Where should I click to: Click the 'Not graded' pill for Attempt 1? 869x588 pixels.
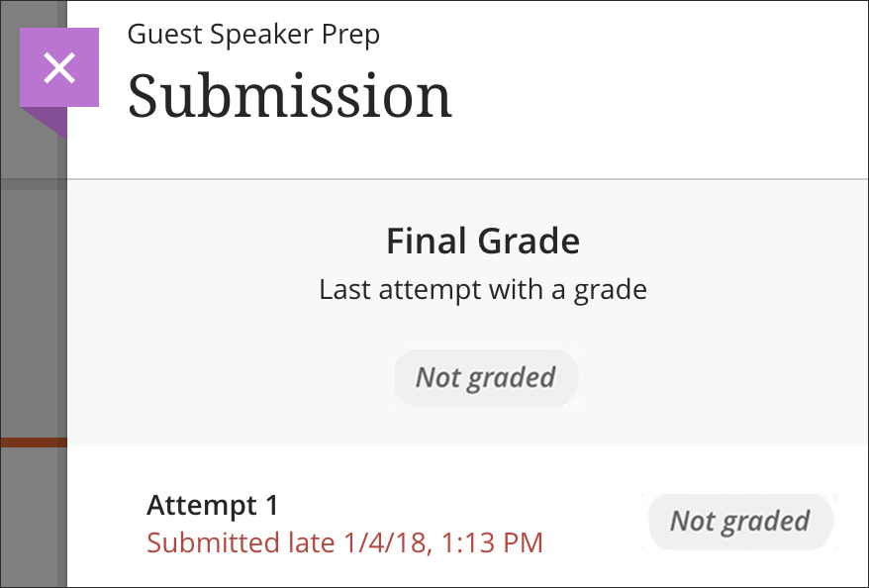(739, 521)
